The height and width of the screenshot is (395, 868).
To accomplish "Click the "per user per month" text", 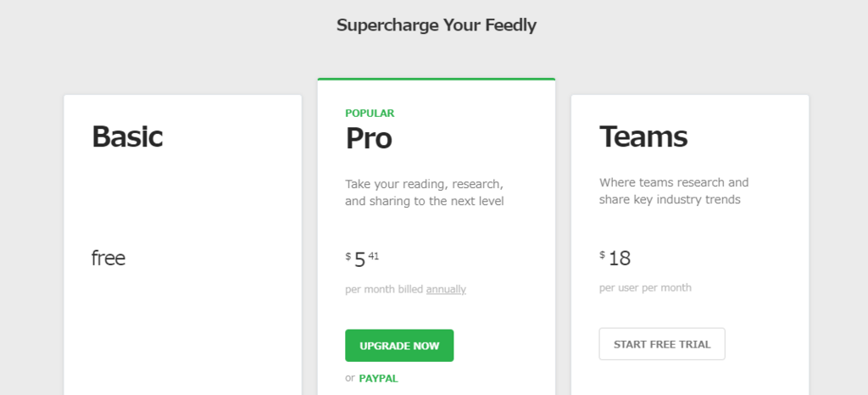I will [645, 287].
